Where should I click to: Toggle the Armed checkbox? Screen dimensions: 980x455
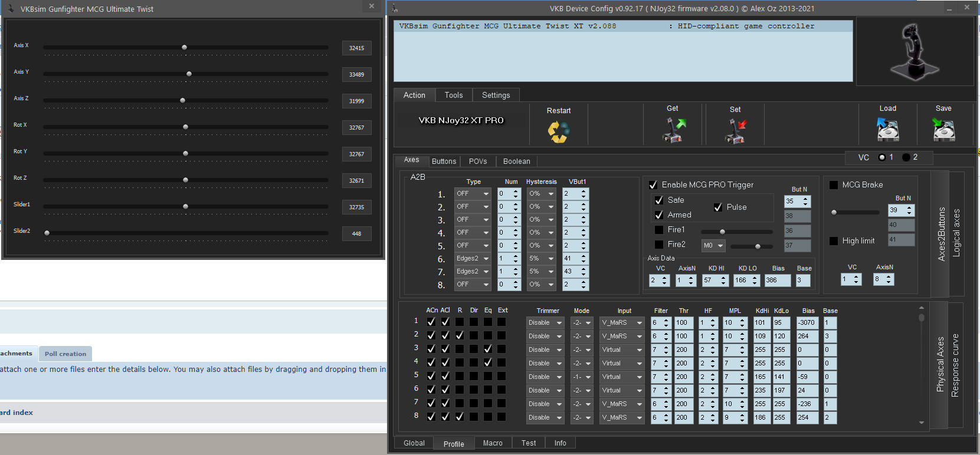coord(659,215)
